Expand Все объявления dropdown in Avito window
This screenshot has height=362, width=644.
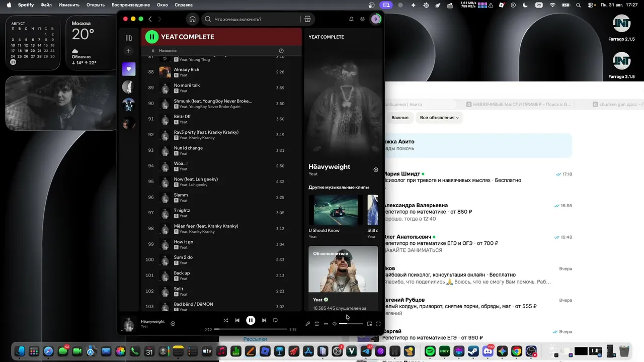[440, 118]
